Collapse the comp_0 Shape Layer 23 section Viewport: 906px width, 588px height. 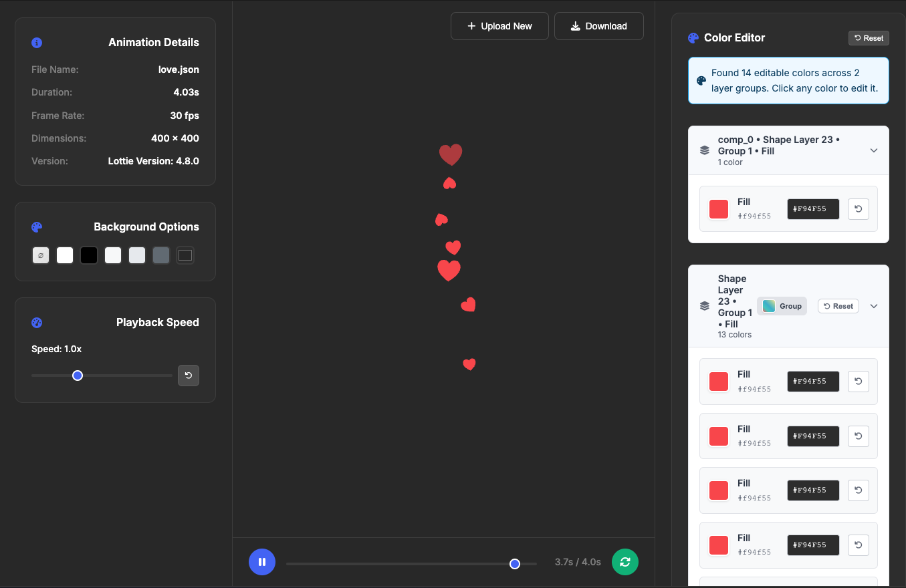[874, 150]
